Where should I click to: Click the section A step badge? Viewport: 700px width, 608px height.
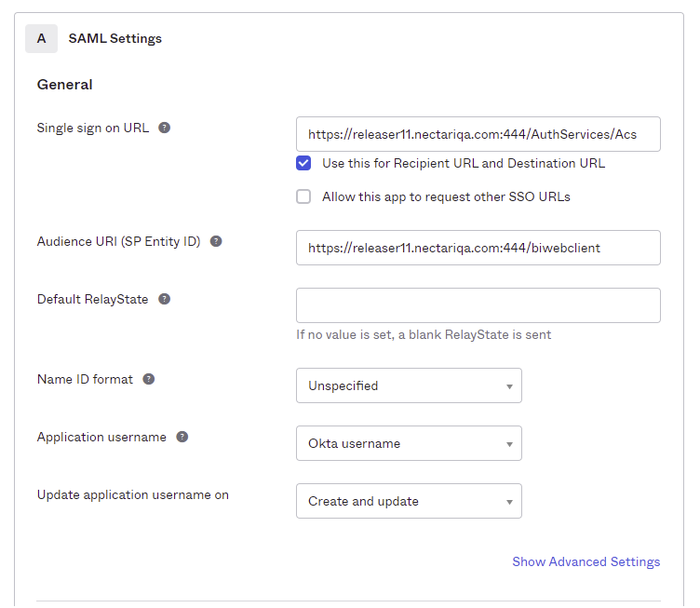click(41, 38)
